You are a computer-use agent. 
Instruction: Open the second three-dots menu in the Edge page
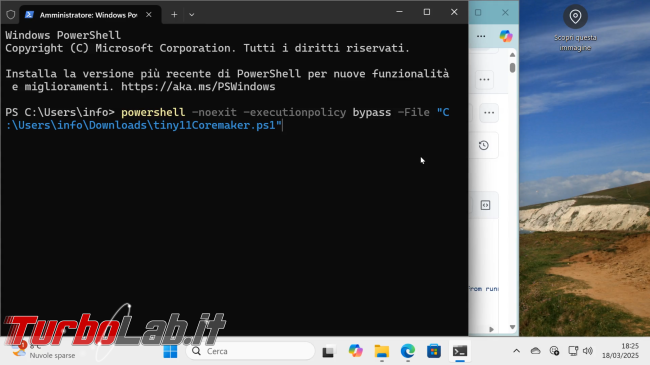(x=484, y=79)
